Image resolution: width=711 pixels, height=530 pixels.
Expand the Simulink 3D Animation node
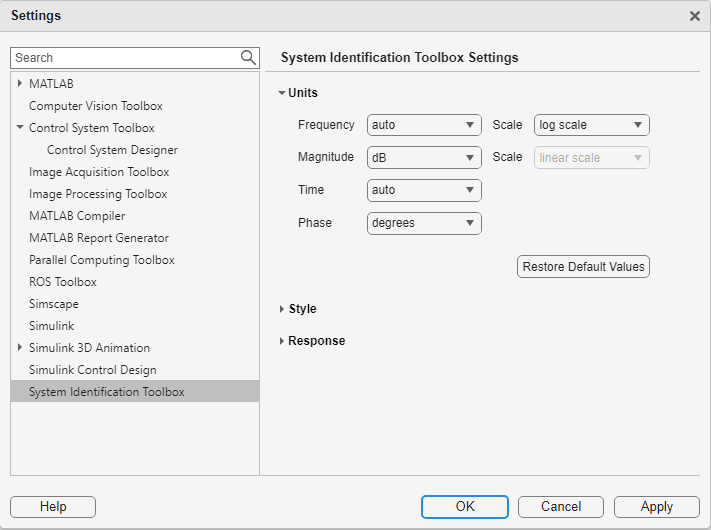point(20,348)
